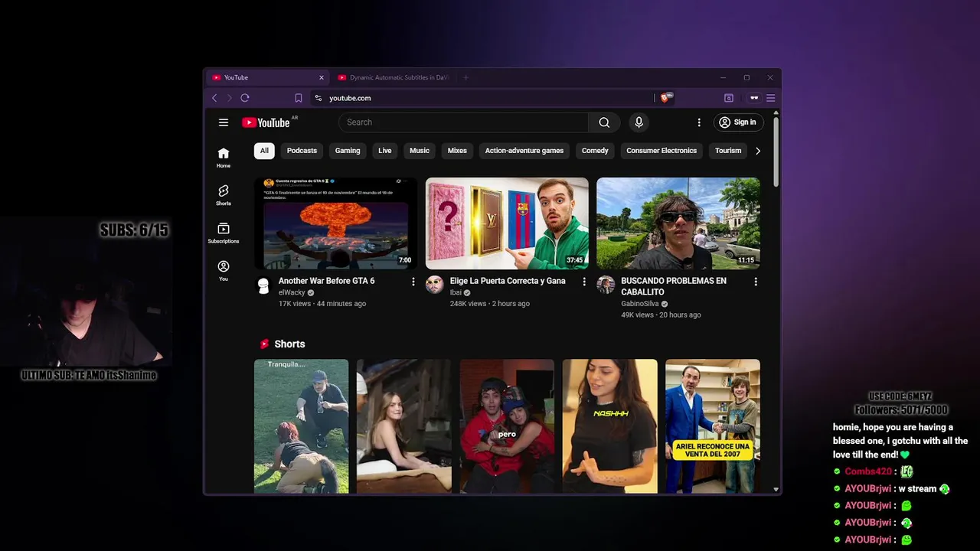The height and width of the screenshot is (551, 980).
Task: Click the search magnifier button
Action: [x=604, y=122]
